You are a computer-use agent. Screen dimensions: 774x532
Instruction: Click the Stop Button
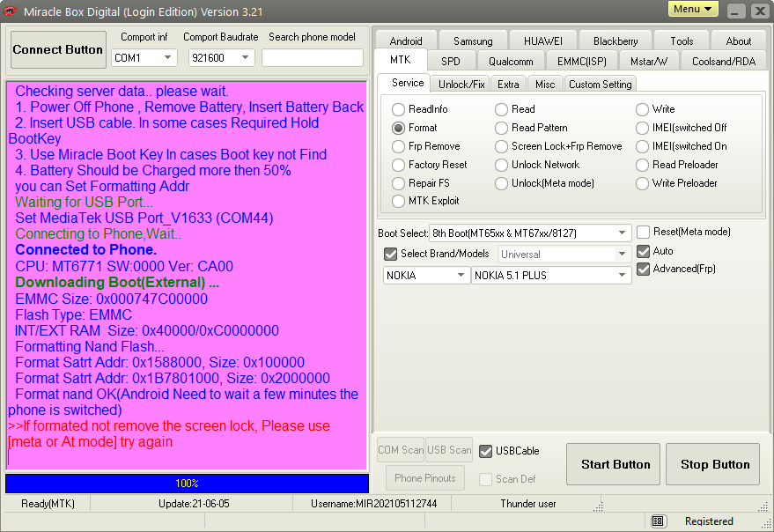pos(712,464)
